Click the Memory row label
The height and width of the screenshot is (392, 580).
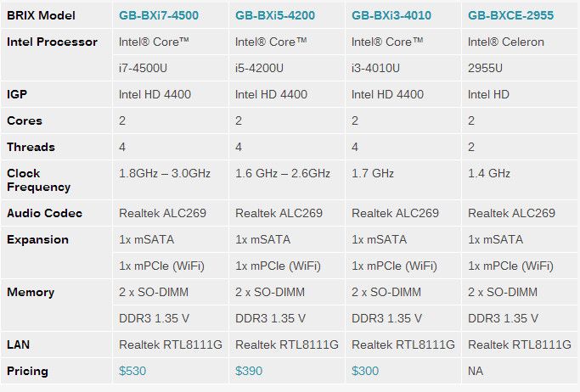pyautogui.click(x=31, y=292)
